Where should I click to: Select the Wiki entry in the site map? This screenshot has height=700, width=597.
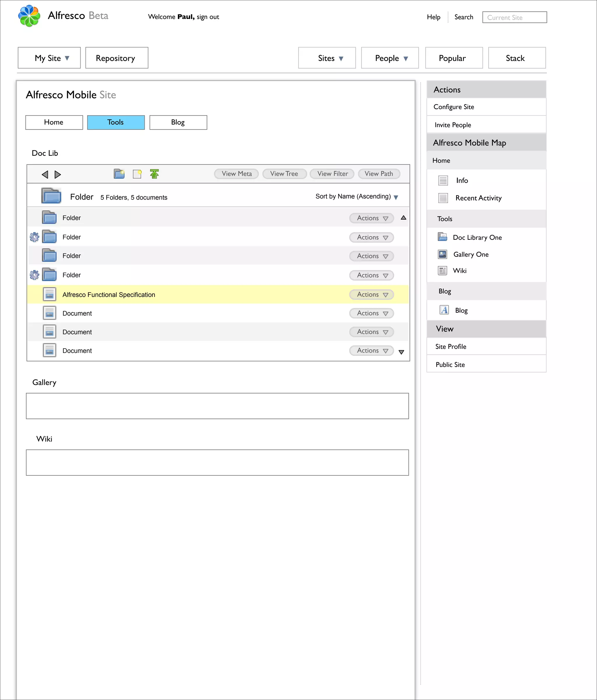tap(460, 271)
